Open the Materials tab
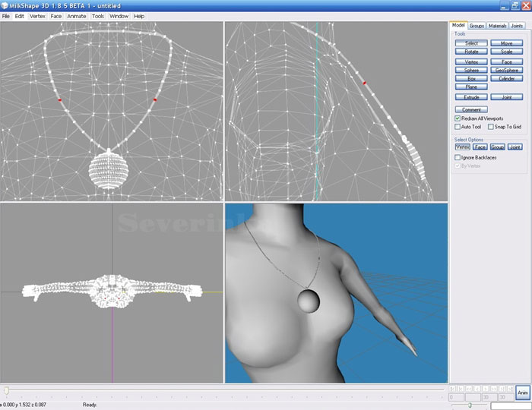 tap(497, 26)
